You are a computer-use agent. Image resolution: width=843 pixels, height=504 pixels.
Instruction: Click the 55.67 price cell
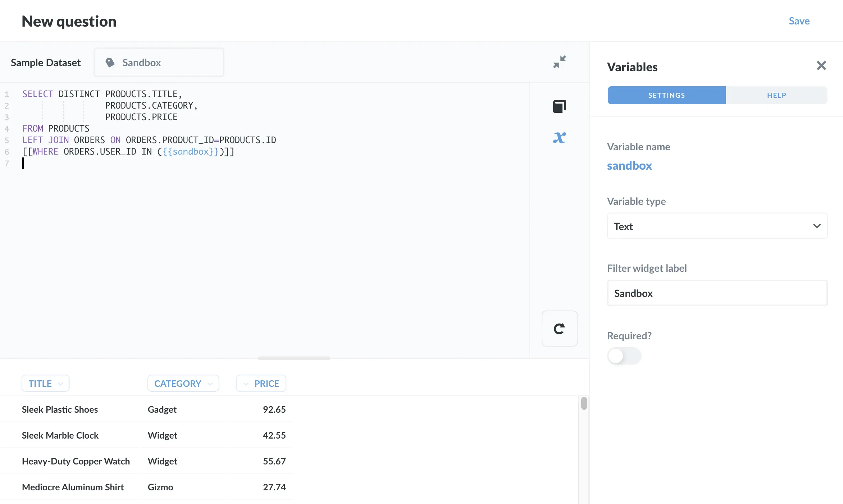pyautogui.click(x=274, y=461)
